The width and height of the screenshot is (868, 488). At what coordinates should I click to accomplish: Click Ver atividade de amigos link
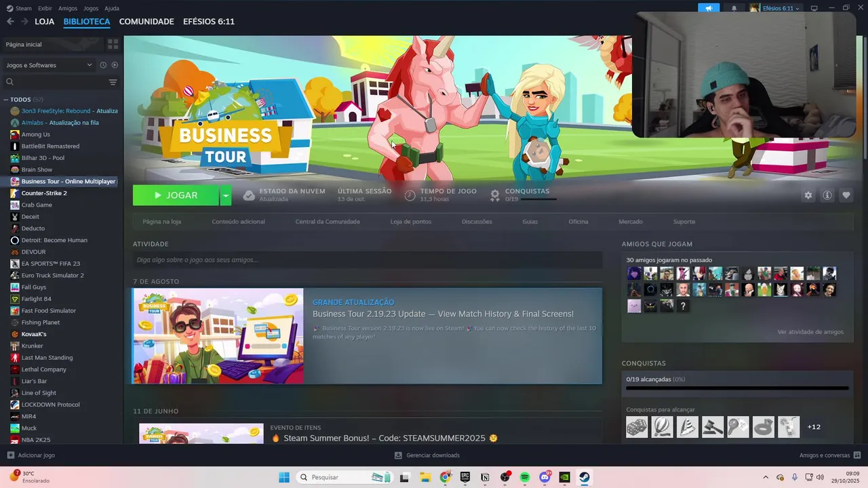coord(810,332)
